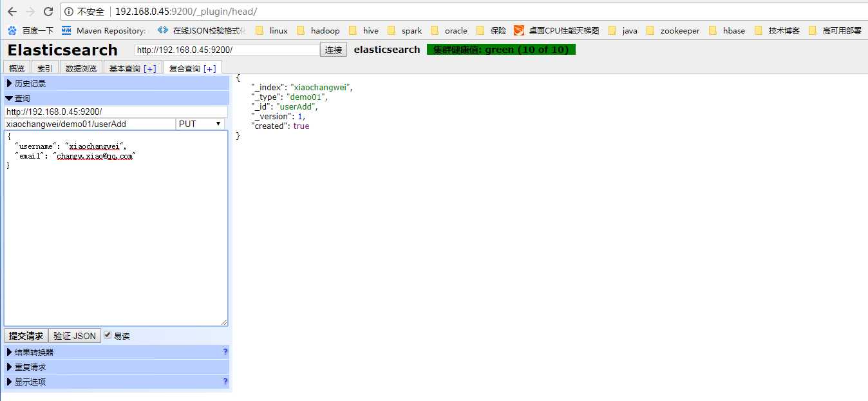The image size is (868, 401).
Task: Open the PUT method dropdown
Action: (x=200, y=124)
